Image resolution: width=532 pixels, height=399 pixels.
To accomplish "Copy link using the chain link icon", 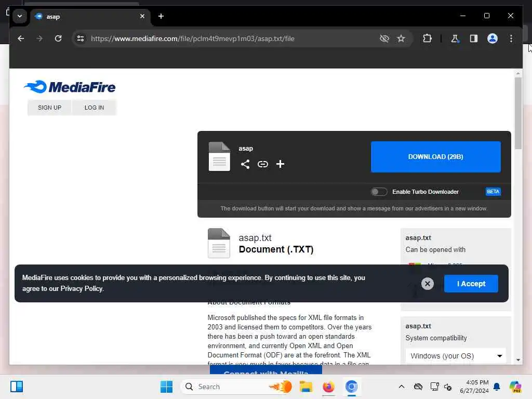I will coord(262,164).
